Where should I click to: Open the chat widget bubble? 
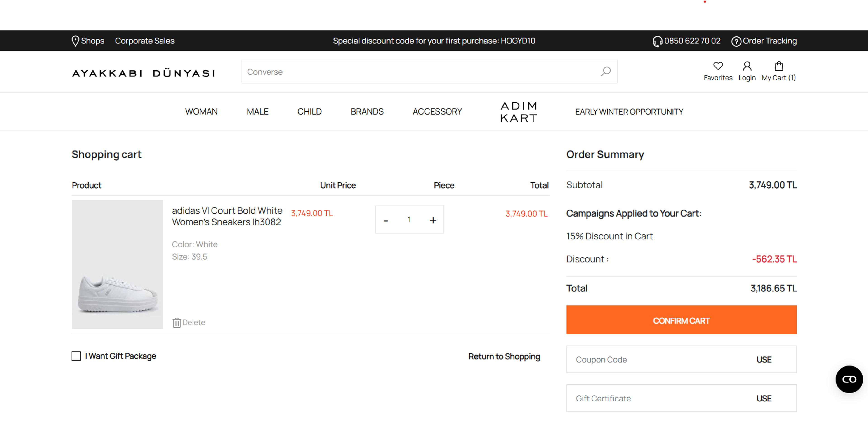(849, 379)
